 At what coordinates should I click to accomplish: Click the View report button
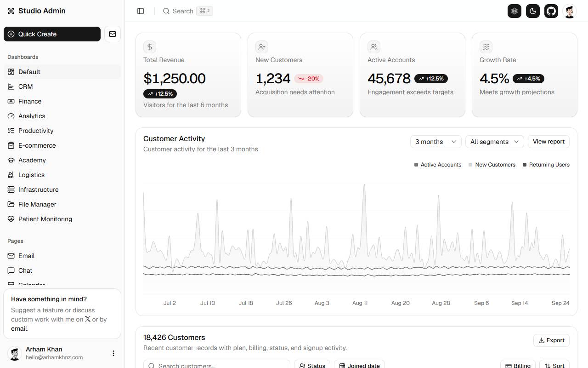[x=548, y=142]
